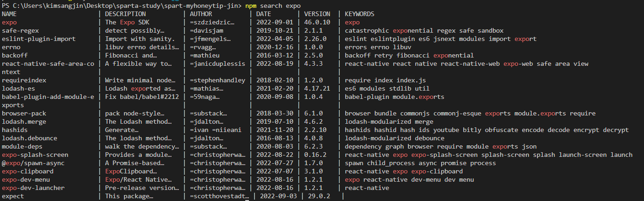
Task: Click the package name 'lodash-es'
Action: tap(18, 88)
